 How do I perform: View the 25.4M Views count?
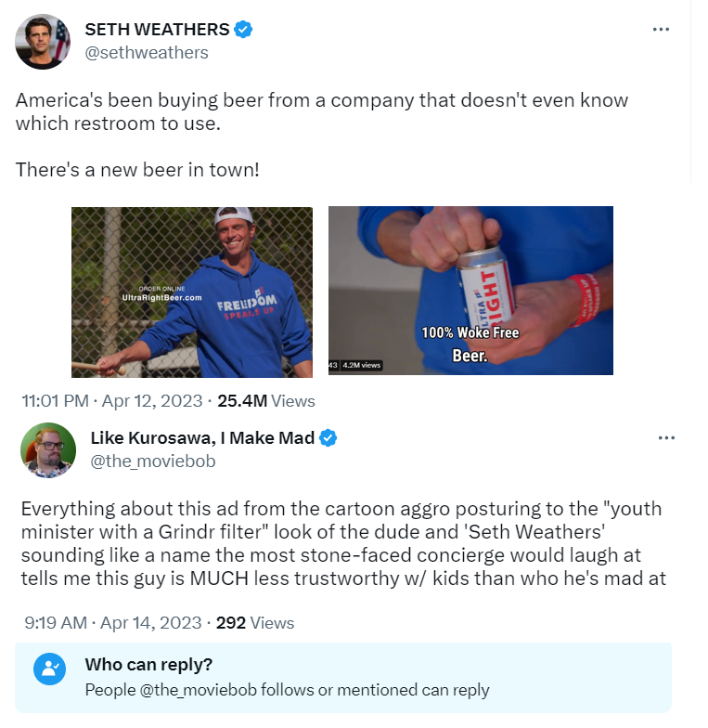tap(265, 402)
